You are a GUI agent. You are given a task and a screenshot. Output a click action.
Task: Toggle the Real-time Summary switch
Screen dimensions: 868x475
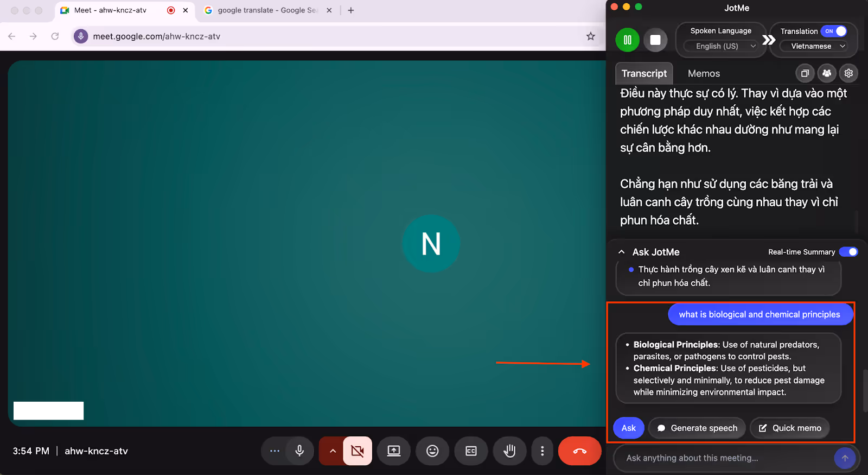848,252
